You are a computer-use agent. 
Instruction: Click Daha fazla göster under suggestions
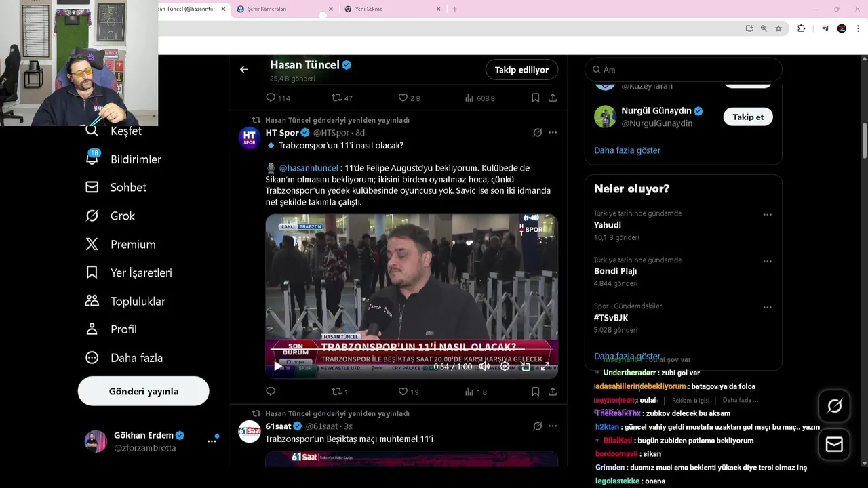[627, 150]
